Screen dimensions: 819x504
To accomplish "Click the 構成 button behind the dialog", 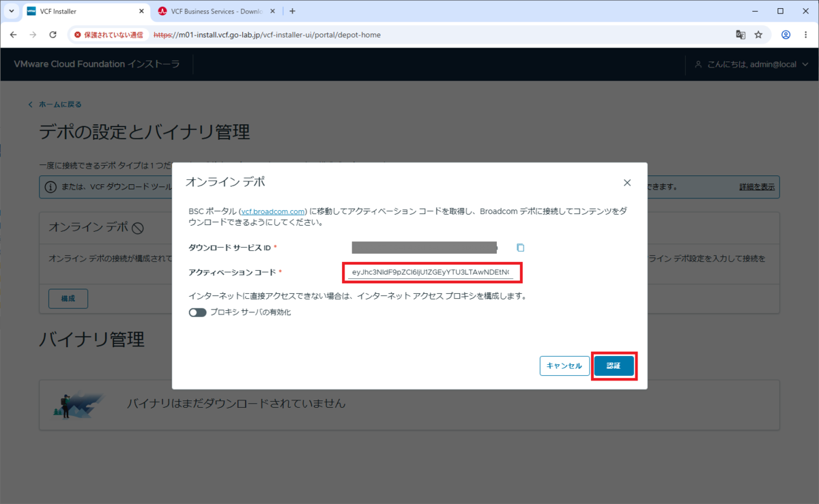I will [68, 299].
